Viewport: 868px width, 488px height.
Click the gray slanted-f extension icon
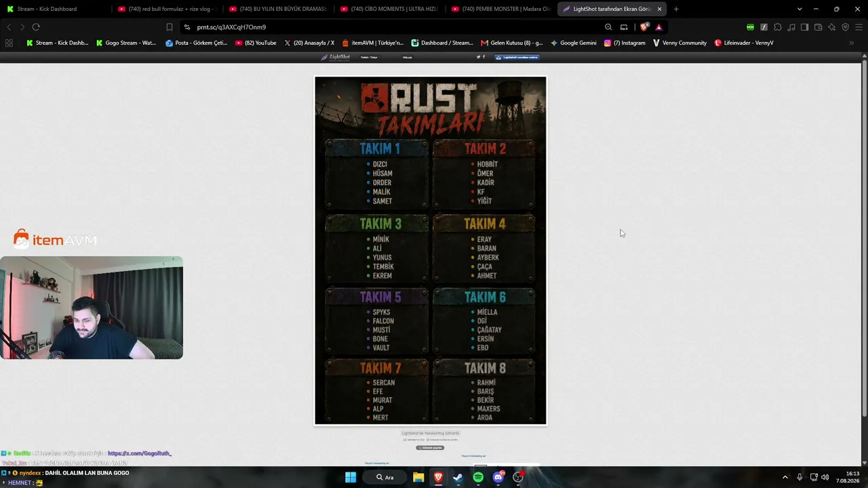tap(764, 27)
